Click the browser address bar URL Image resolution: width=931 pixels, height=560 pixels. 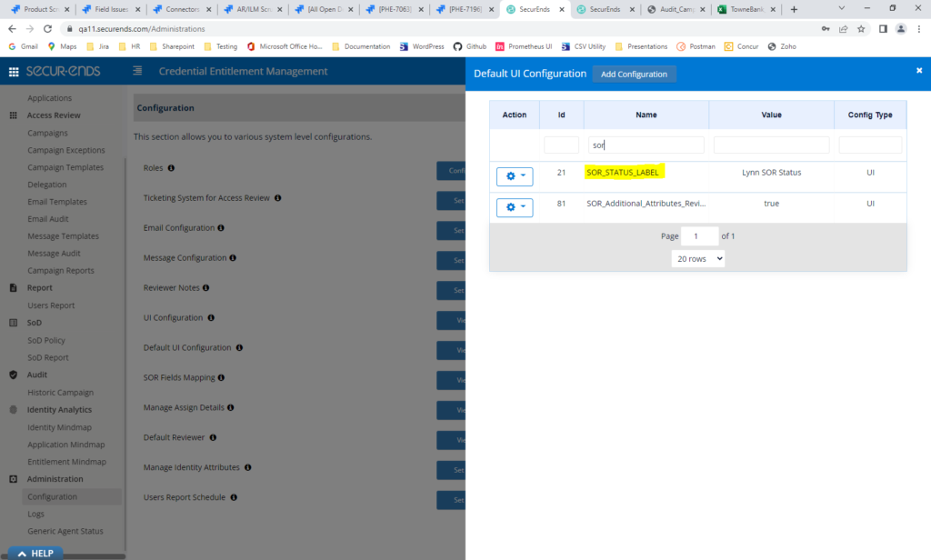141,28
